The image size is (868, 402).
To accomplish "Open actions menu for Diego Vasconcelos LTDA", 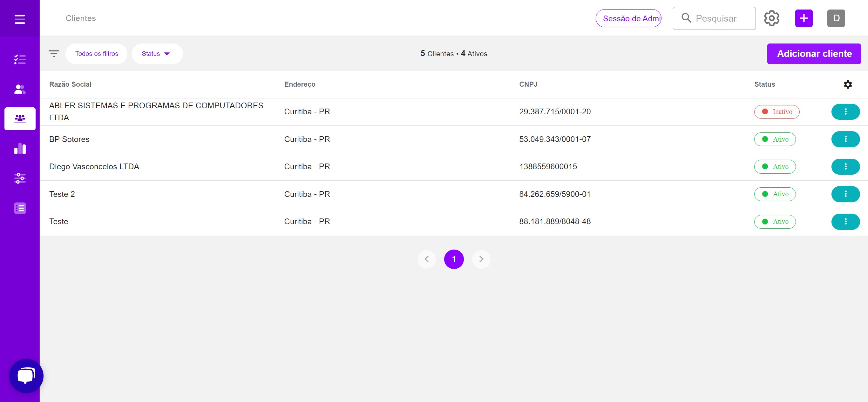I will click(845, 166).
